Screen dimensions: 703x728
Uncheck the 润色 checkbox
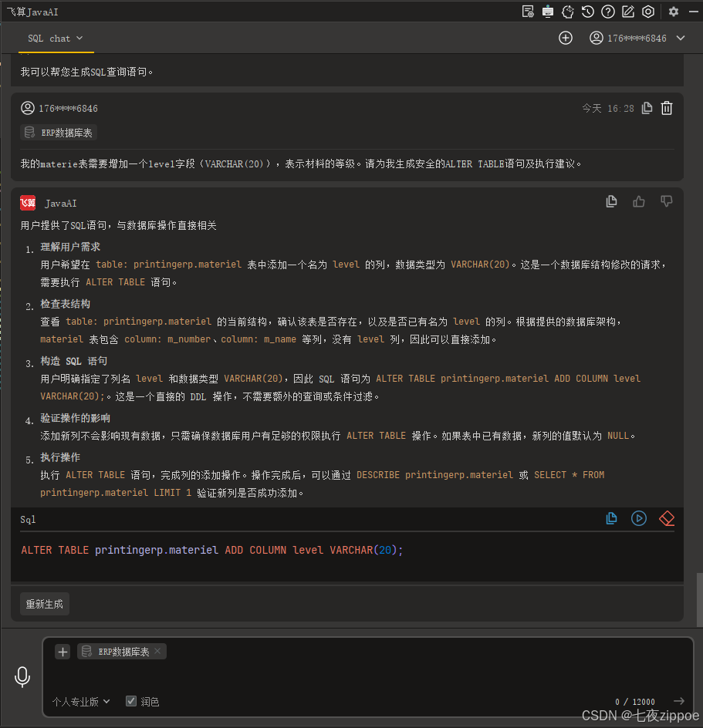131,701
